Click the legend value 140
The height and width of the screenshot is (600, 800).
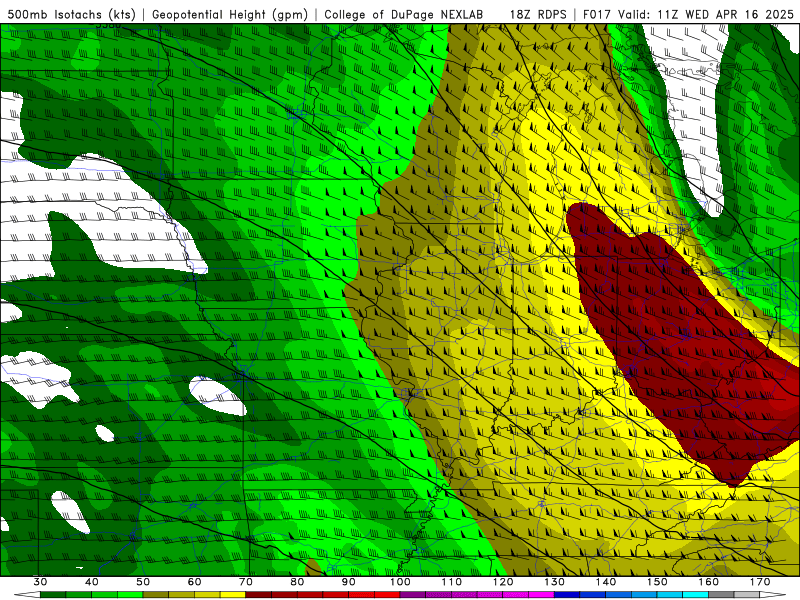(x=606, y=582)
